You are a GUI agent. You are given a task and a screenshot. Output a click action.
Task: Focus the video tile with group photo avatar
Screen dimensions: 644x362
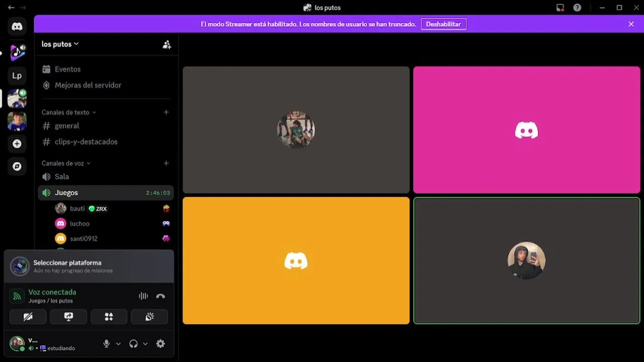tap(296, 130)
